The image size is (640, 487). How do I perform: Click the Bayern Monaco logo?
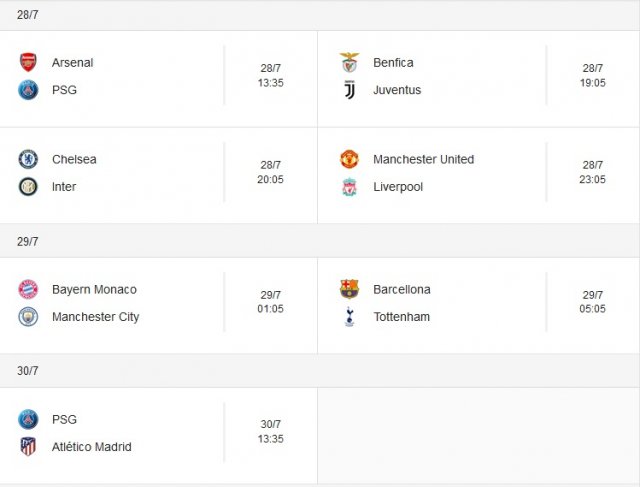28,289
